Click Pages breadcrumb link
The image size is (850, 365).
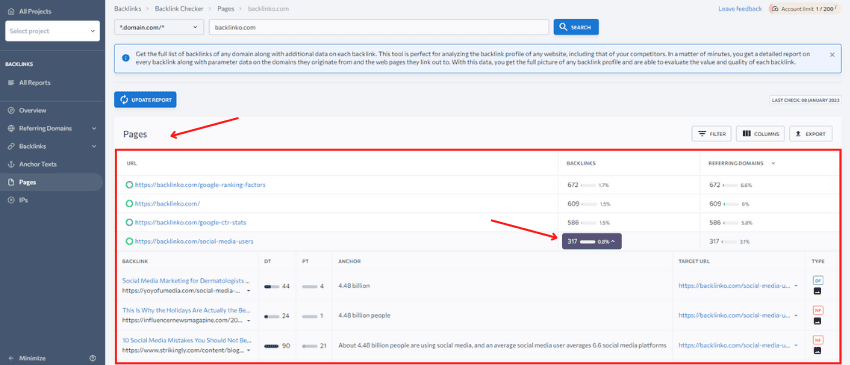[225, 9]
